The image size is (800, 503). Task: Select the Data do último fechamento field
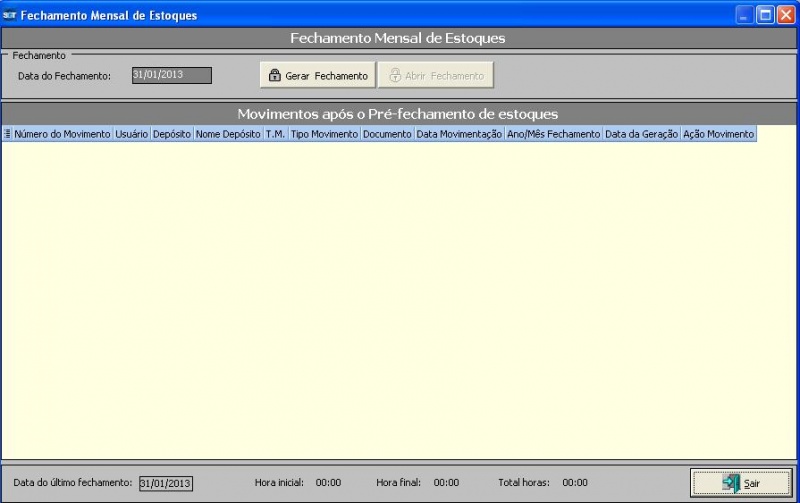tap(166, 483)
